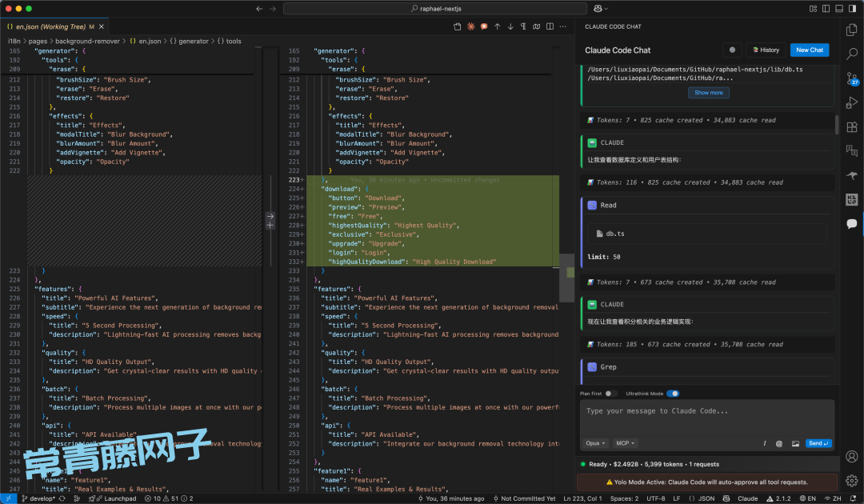This screenshot has width=864, height=504.
Task: Open chat History
Action: 766,50
